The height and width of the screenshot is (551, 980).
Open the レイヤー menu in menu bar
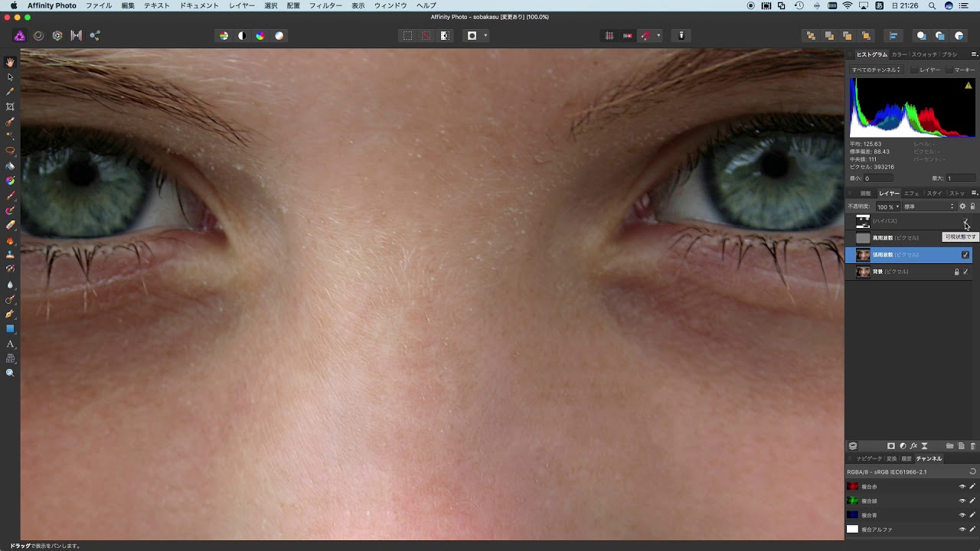pos(242,5)
